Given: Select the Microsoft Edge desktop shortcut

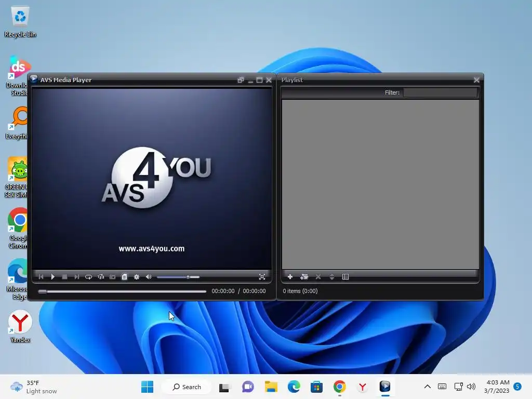Looking at the screenshot, I should point(17,279).
